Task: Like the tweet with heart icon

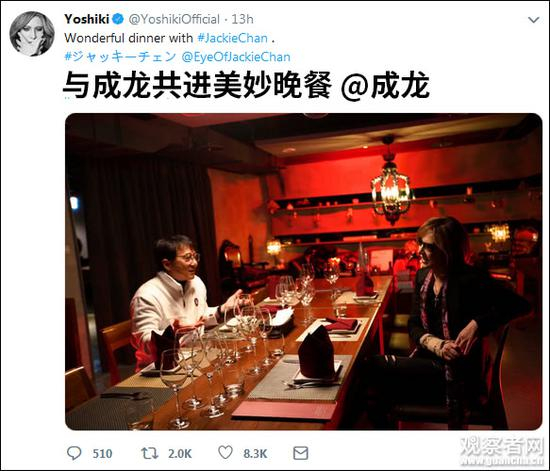Action: 225,452
